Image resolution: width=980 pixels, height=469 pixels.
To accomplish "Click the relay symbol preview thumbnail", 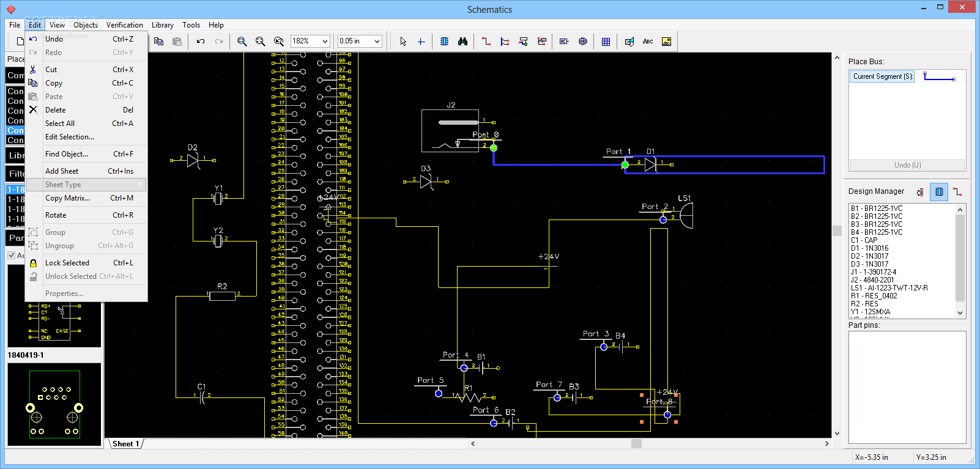I will pyautogui.click(x=54, y=306).
